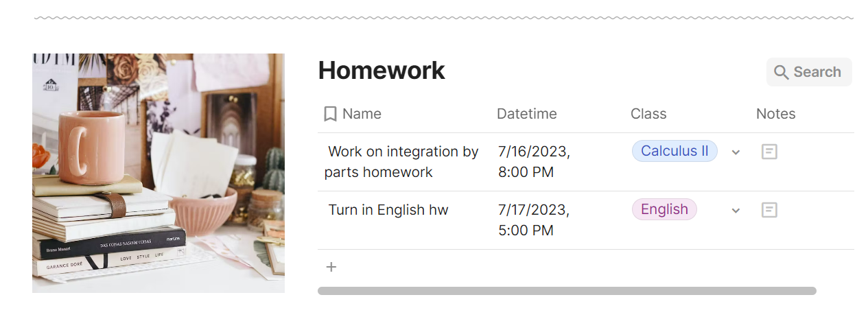Image resolution: width=868 pixels, height=330 pixels.
Task: Open notes icon for English hw row
Action: point(769,210)
